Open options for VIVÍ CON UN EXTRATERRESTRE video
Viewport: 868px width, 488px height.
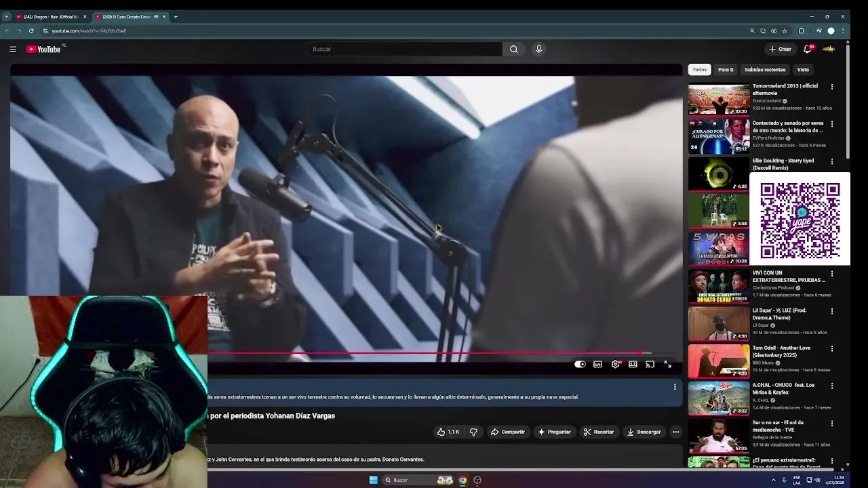point(832,274)
